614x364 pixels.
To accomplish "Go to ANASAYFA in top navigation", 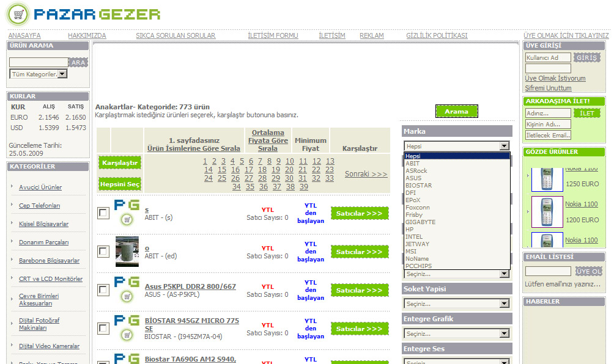I will (x=24, y=35).
